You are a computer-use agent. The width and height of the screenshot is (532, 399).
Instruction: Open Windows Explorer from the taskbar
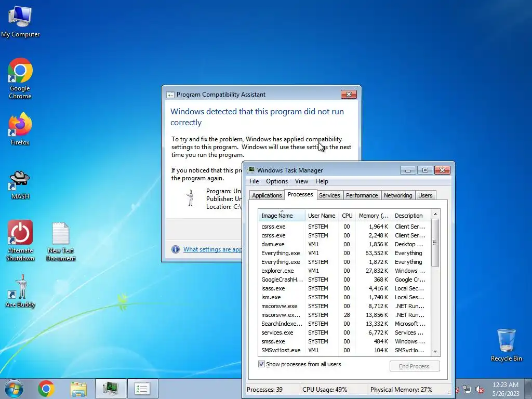tap(78, 389)
